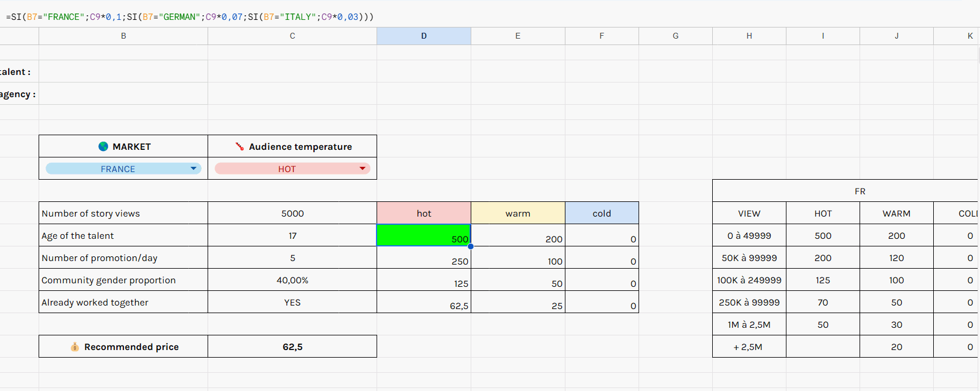Click the yellow 'warm' header cell
Screen dimensions: 980x391
517,213
